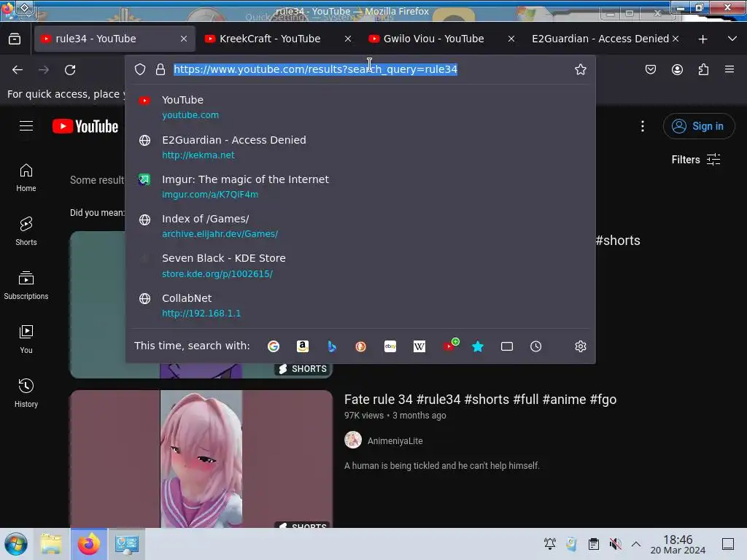Bookmark this page with the star

click(580, 69)
